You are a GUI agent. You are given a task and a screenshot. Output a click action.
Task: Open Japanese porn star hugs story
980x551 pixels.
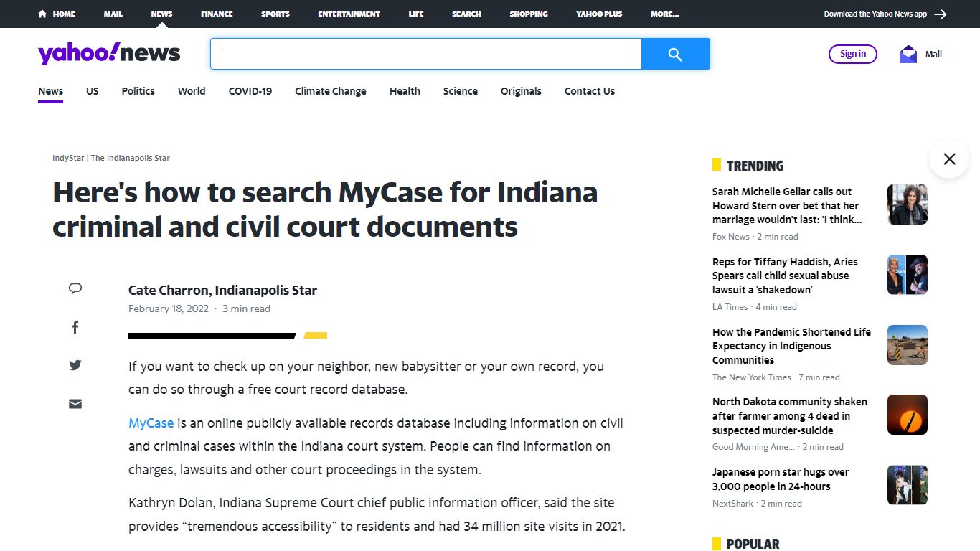coord(781,479)
